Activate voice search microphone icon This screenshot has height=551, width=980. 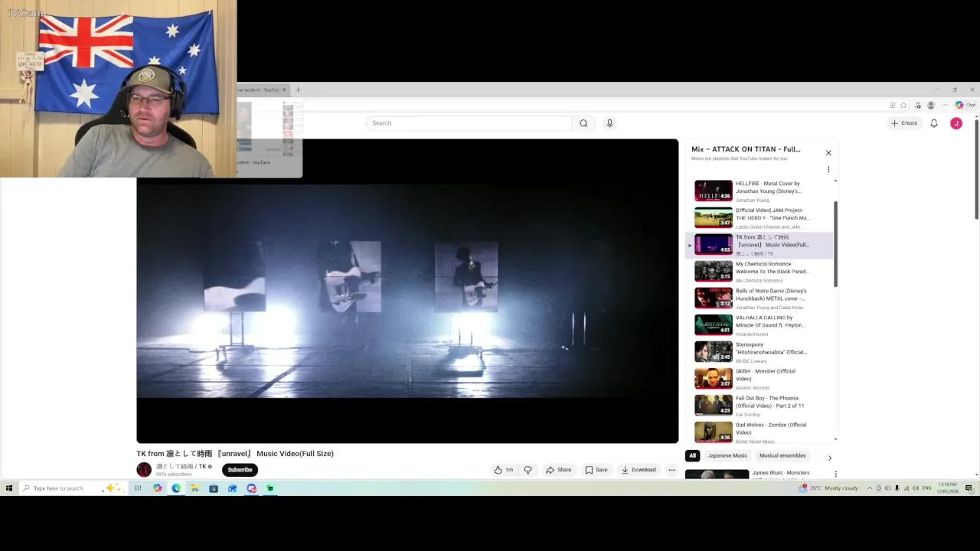609,123
